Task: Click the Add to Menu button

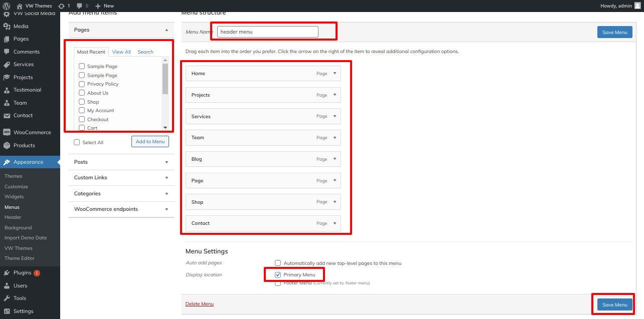Action: click(x=150, y=142)
